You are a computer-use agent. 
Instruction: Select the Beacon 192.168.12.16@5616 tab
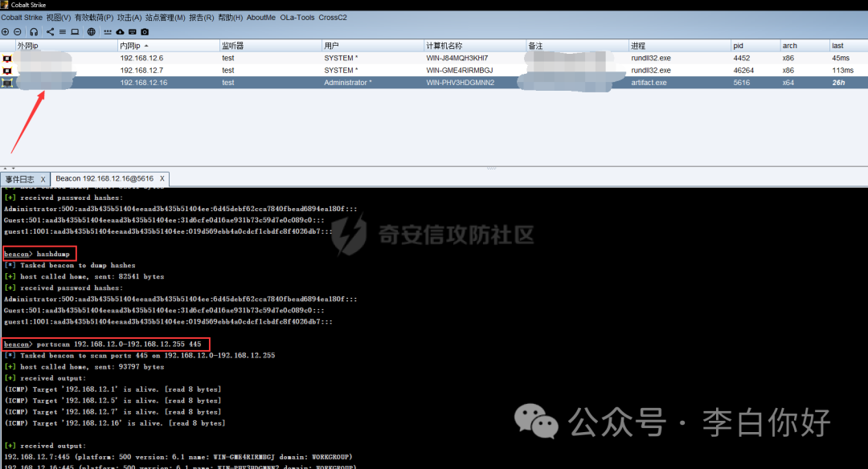(x=104, y=178)
